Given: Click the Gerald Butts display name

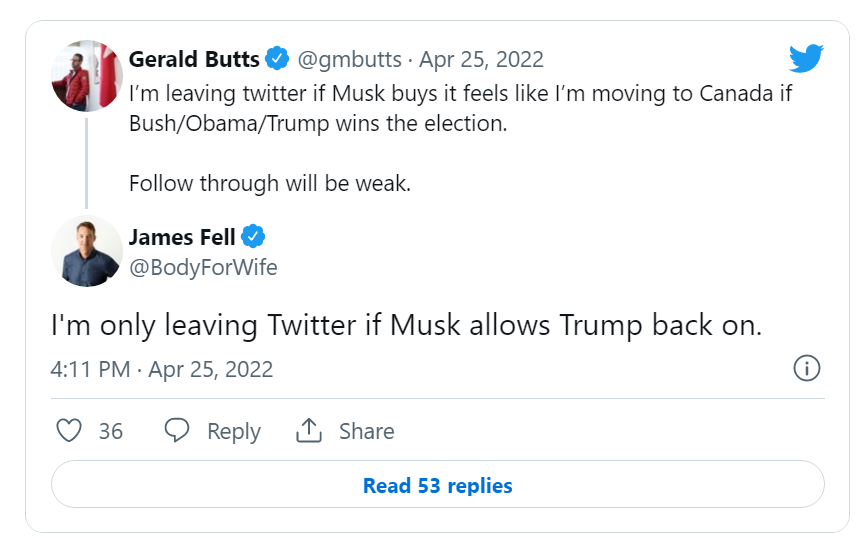Looking at the screenshot, I should 194,59.
